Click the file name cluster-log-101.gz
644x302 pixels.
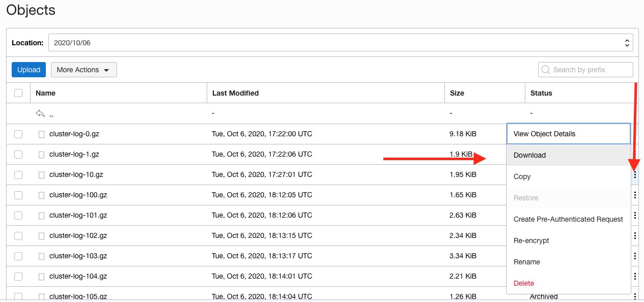(x=78, y=216)
